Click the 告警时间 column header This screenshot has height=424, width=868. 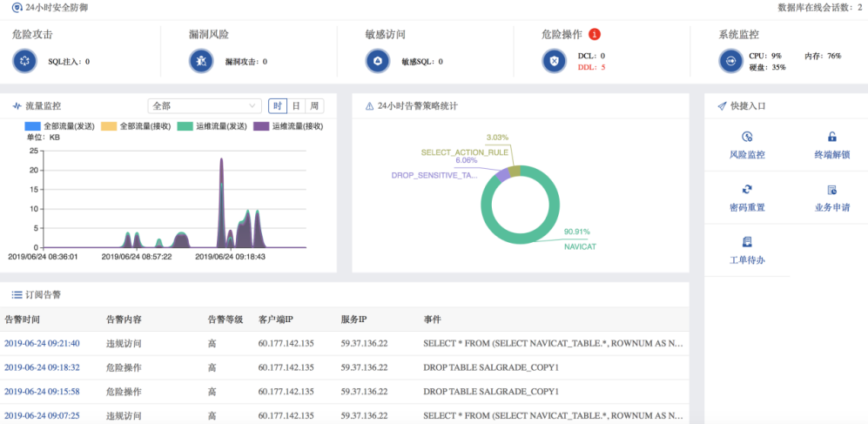pyautogui.click(x=22, y=320)
